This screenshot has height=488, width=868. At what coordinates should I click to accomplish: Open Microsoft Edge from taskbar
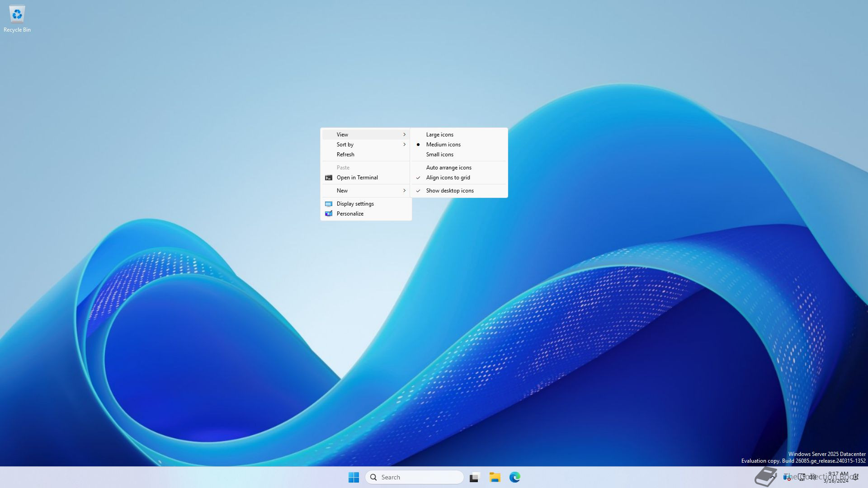coord(514,477)
